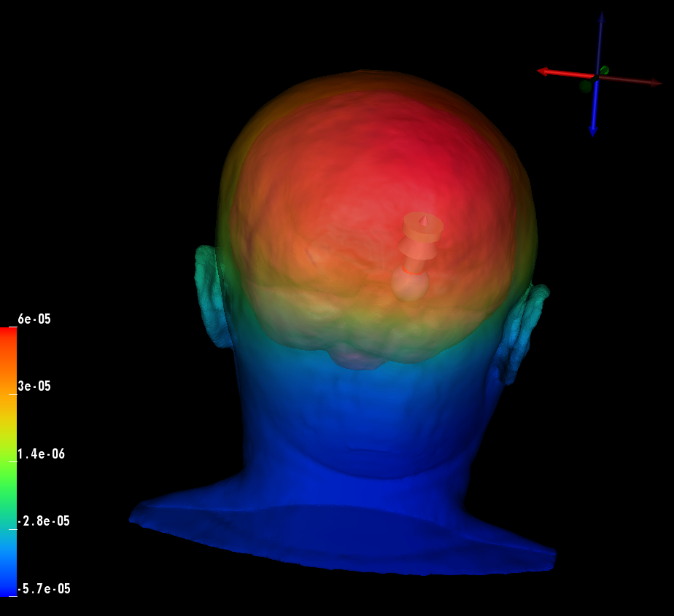Click the downward blue axis arrow tip
Screen dimensions: 674x616
point(593,131)
